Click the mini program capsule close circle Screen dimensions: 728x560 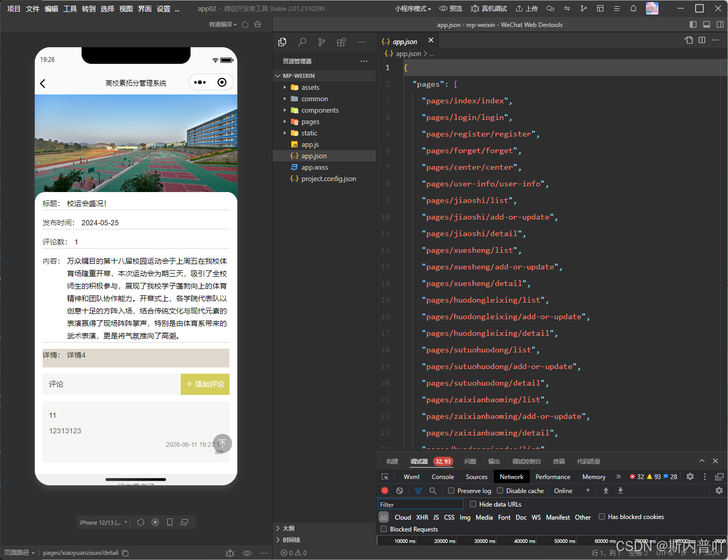click(x=222, y=83)
